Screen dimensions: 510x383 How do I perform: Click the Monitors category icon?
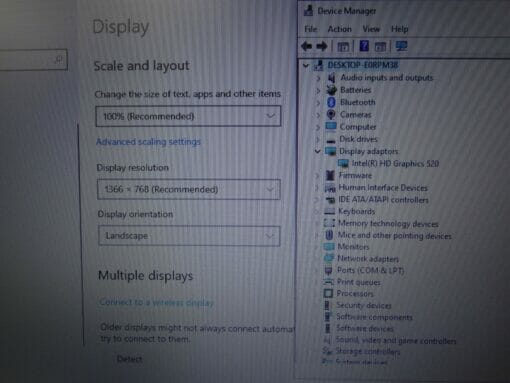click(x=329, y=247)
